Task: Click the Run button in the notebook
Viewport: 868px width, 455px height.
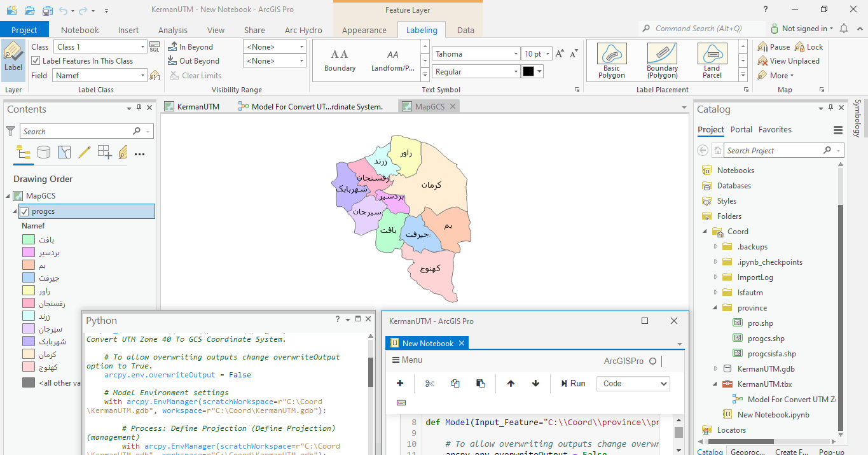Action: point(573,383)
